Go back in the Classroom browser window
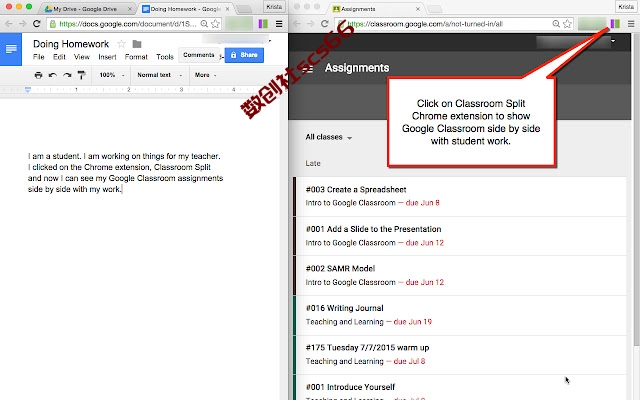Screen dimensions: 640x400 (297, 24)
